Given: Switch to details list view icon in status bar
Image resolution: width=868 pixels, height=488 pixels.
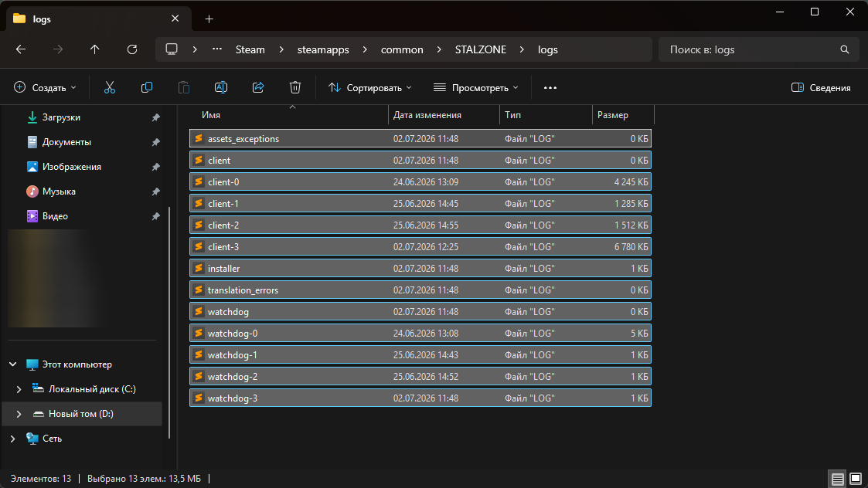Looking at the screenshot, I should point(838,479).
